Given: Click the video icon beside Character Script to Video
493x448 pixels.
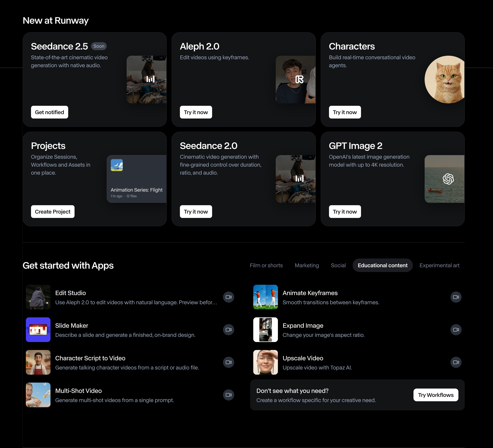Looking at the screenshot, I should [228, 362].
